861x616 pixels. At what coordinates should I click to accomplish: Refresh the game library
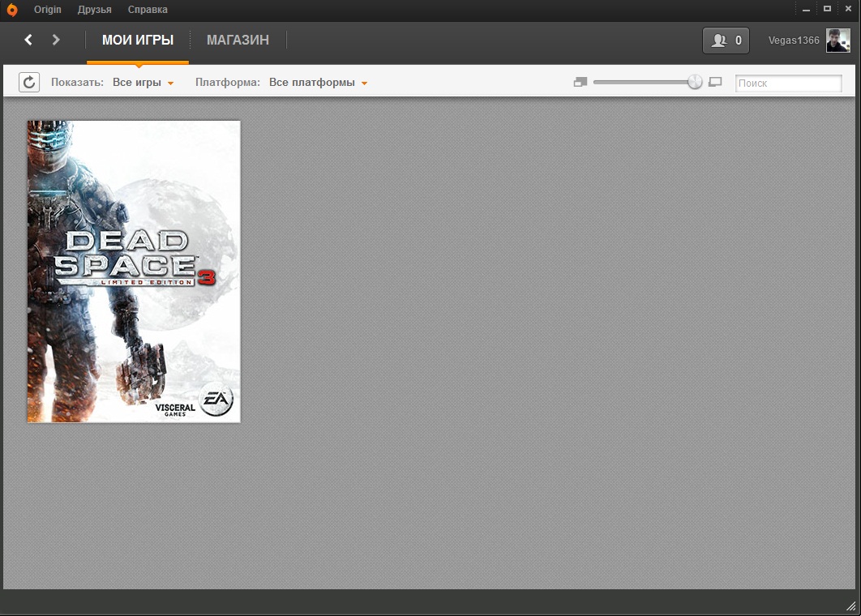tap(29, 83)
